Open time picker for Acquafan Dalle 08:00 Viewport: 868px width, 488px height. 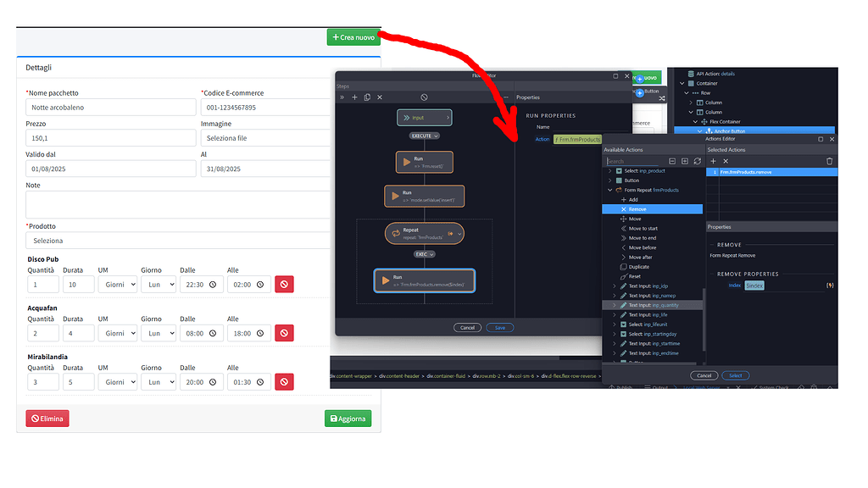(213, 333)
